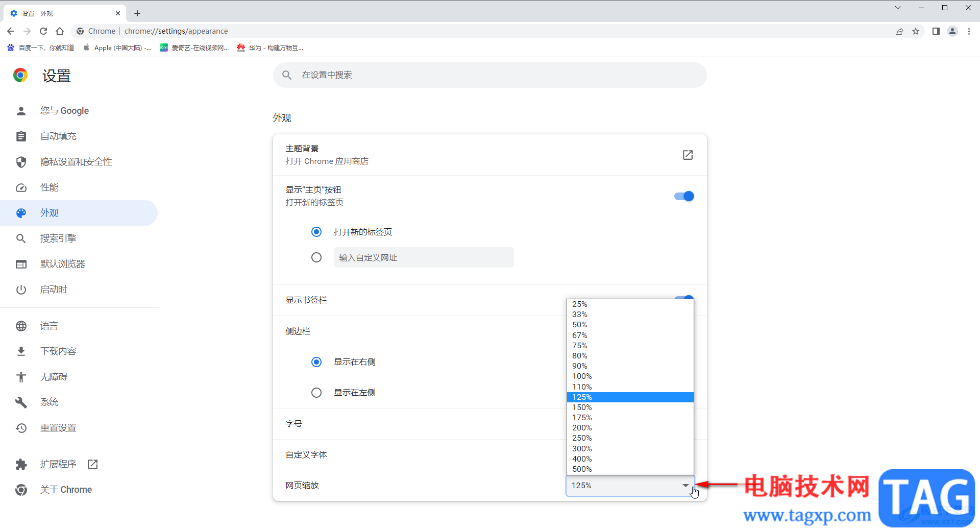Choose 75% zoom option

tap(630, 345)
